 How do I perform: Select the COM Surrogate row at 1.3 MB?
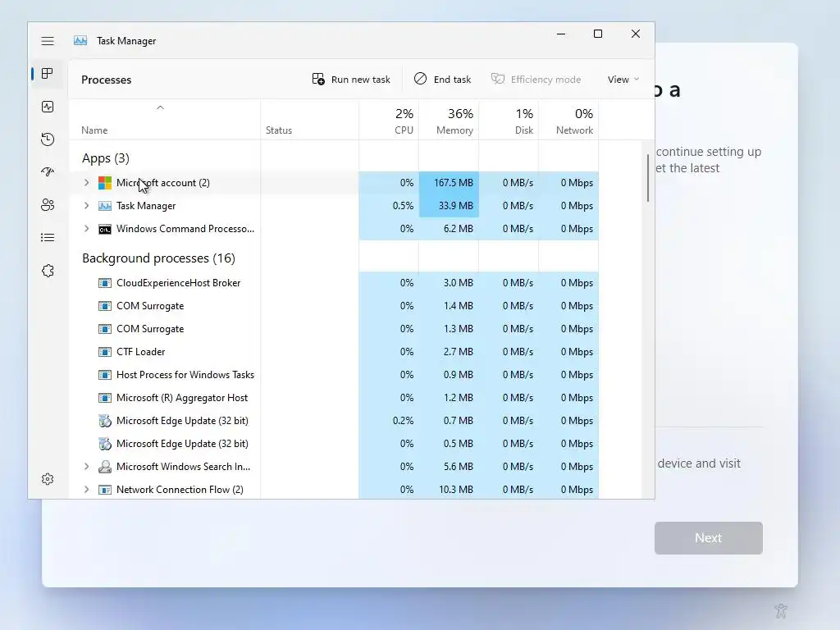click(334, 329)
